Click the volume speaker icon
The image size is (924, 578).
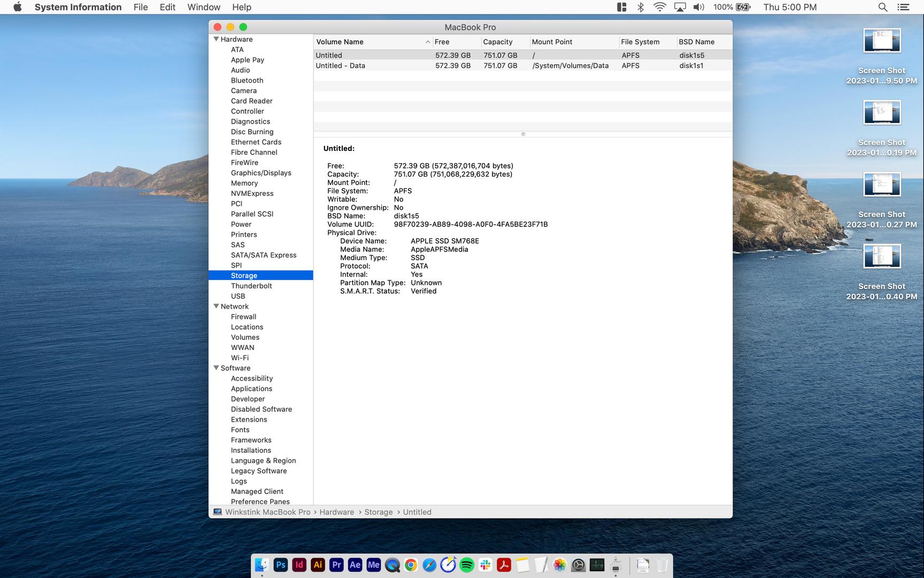pyautogui.click(x=699, y=7)
